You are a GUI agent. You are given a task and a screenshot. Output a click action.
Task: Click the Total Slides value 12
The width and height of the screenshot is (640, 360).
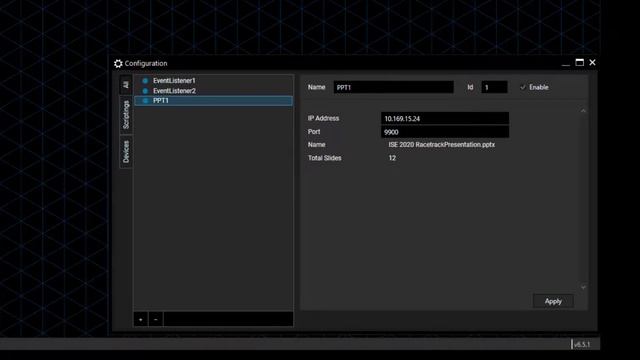[x=392, y=158]
